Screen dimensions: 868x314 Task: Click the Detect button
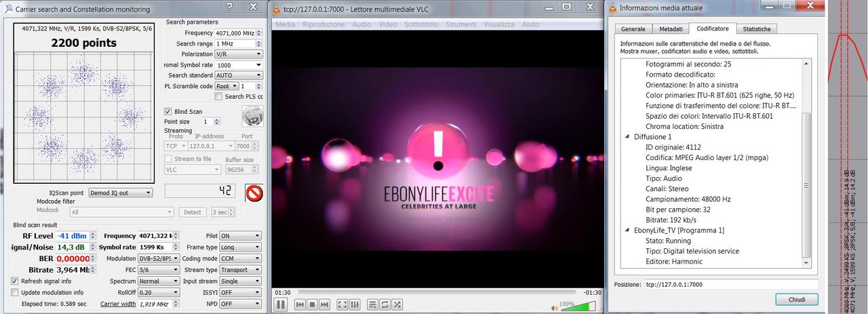point(193,212)
